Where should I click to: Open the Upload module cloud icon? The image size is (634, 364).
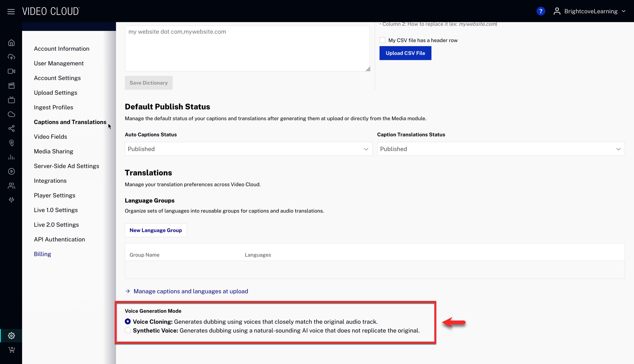click(x=11, y=57)
